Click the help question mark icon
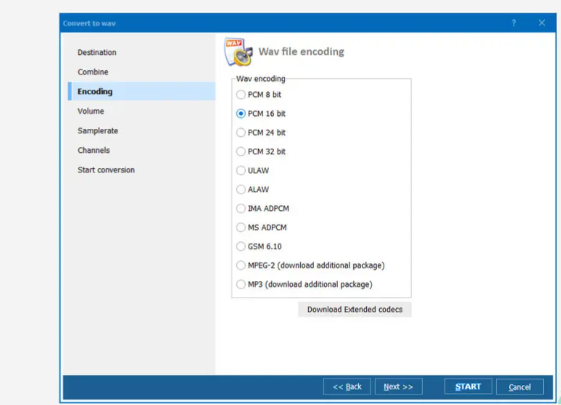561x405 pixels. pyautogui.click(x=514, y=23)
